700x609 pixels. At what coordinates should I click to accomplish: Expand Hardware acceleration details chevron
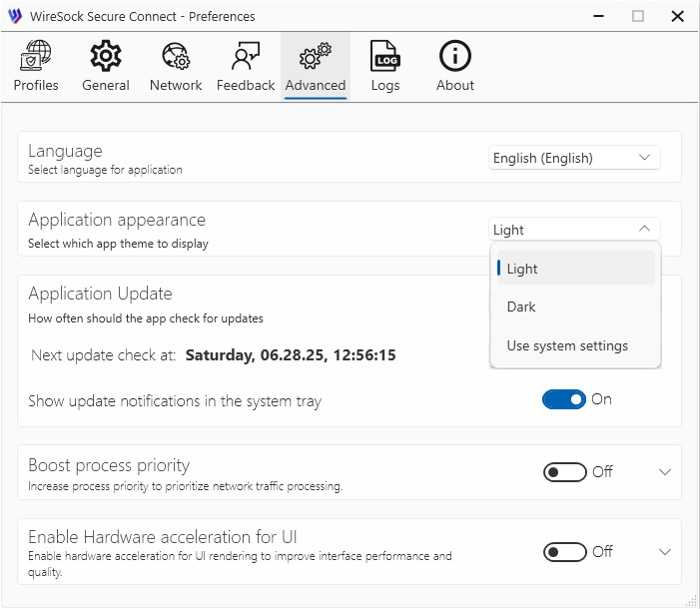click(x=665, y=552)
